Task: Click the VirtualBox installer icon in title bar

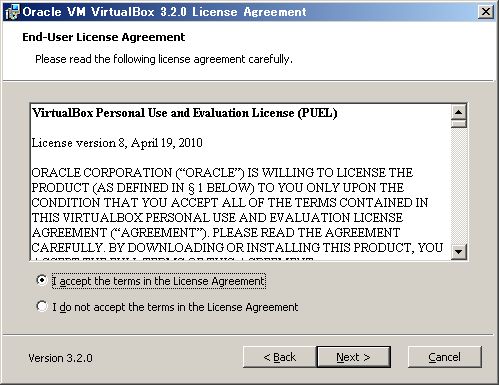Action: click(13, 12)
